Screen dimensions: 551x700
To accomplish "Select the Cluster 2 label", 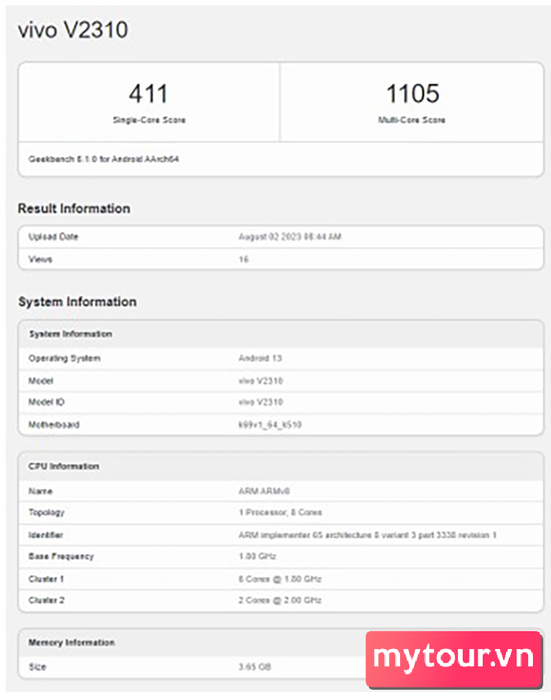I will 46,600.
